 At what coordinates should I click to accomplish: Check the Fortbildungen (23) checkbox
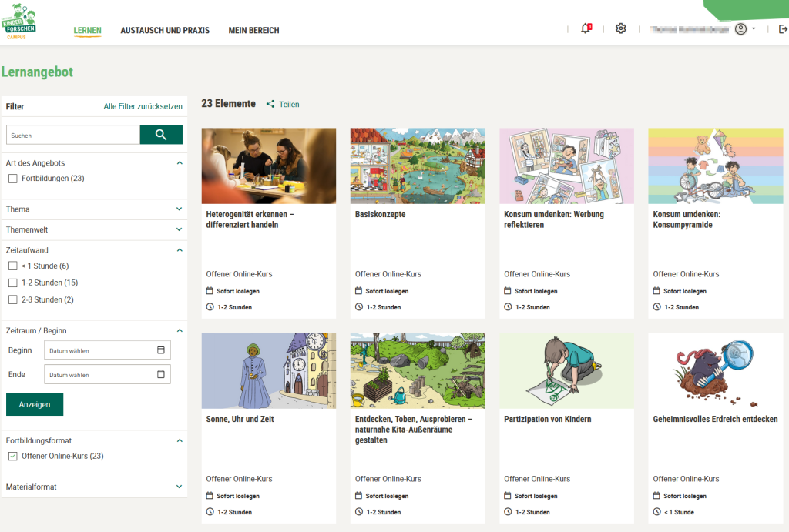(x=13, y=179)
